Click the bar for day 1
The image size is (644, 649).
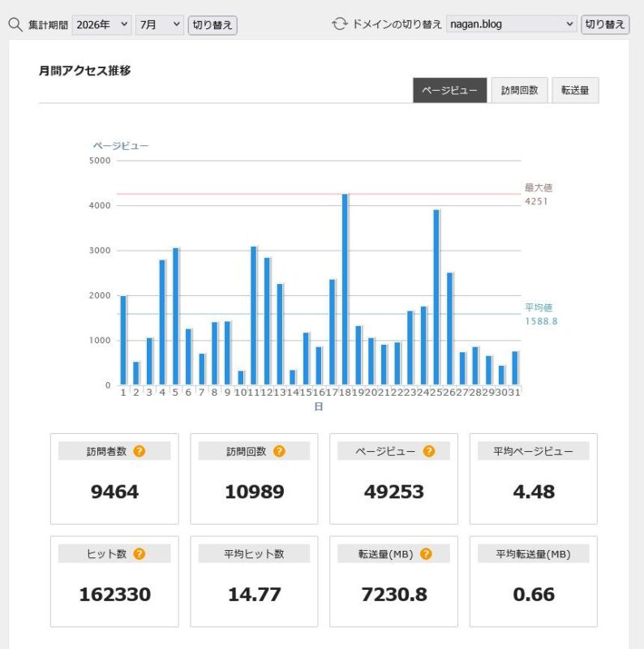point(123,340)
